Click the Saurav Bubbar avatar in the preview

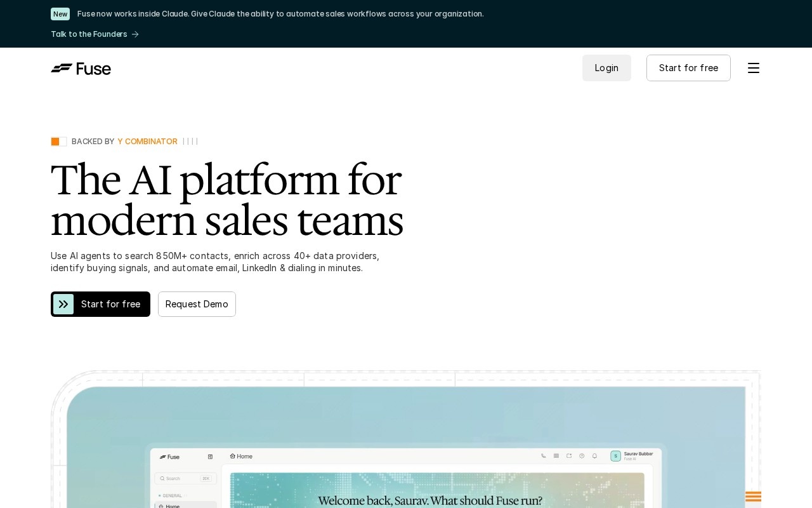click(615, 456)
